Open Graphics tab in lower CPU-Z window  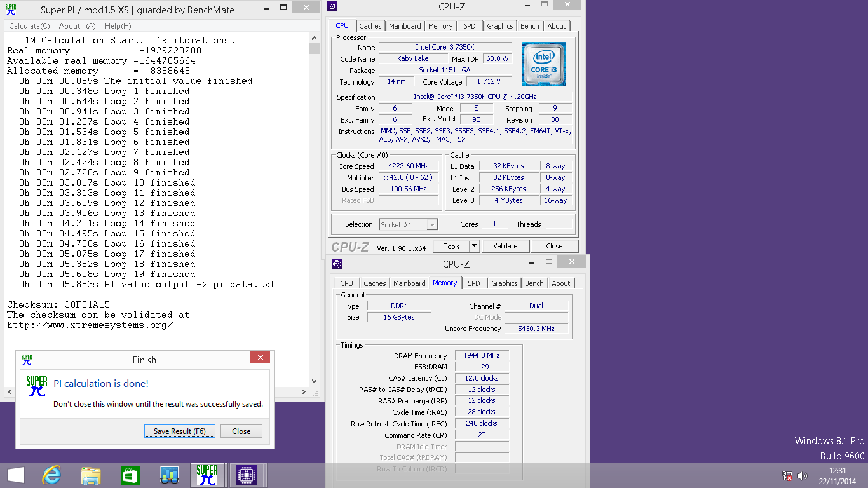click(x=505, y=283)
